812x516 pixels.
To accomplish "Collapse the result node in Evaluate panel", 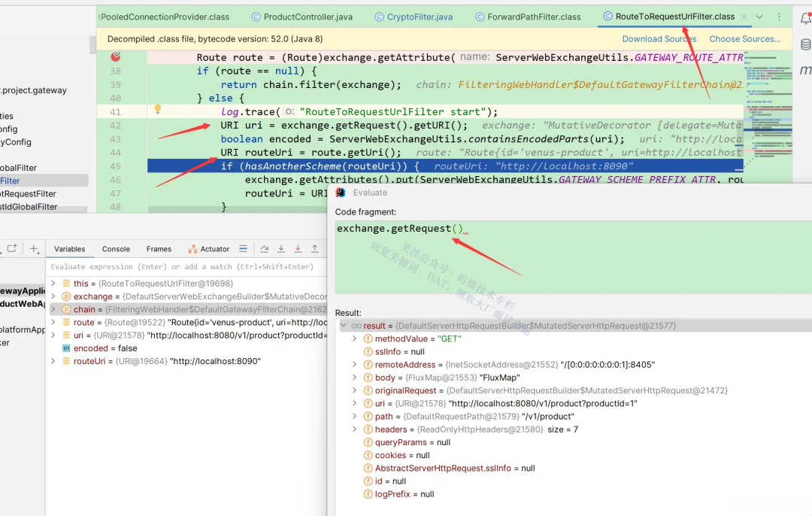I will point(344,325).
